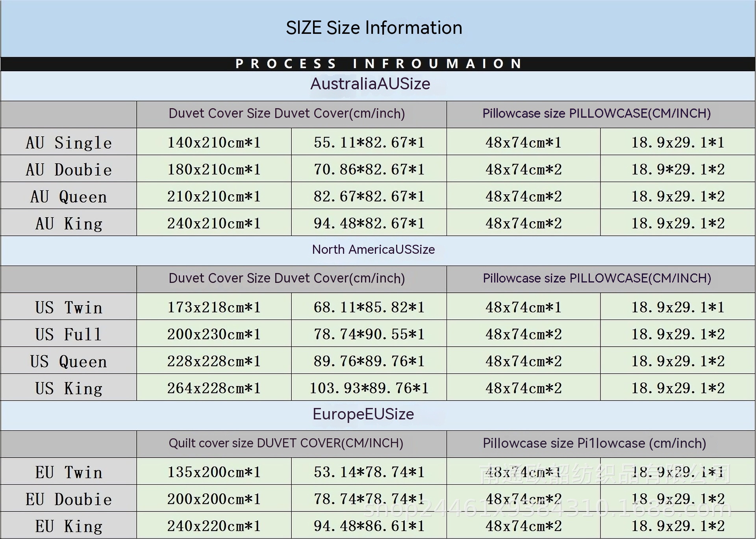Click the 228x228cm*1 duvet size cell
Image resolution: width=756 pixels, height=539 pixels.
tap(214, 361)
